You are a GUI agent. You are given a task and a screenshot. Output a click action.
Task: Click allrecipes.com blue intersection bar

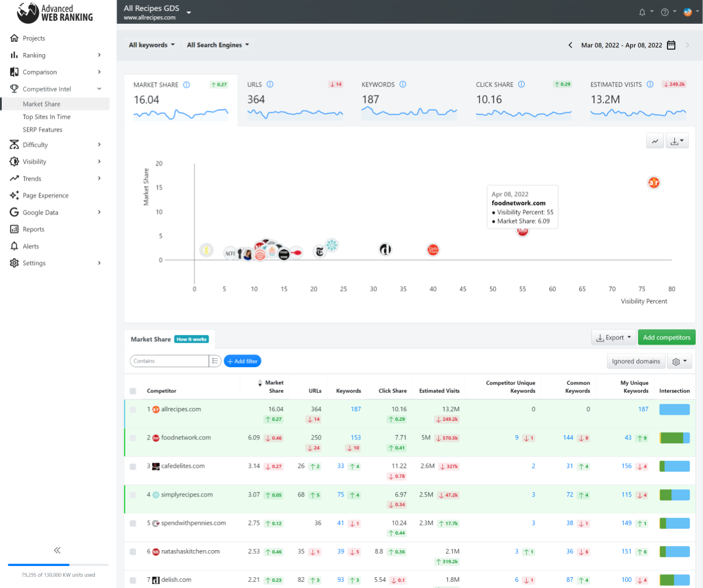(x=674, y=410)
